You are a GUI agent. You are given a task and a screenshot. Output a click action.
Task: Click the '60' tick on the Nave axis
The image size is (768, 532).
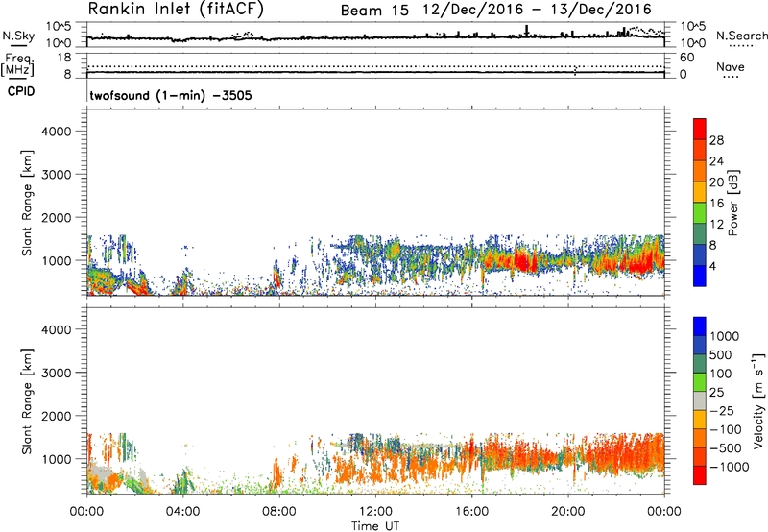(x=687, y=58)
